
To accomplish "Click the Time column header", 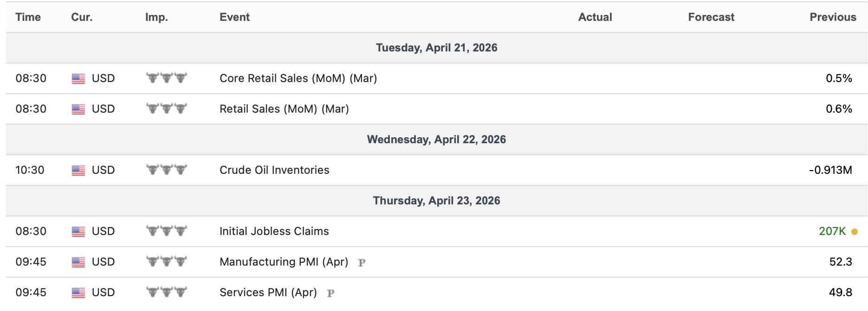I will 28,17.
